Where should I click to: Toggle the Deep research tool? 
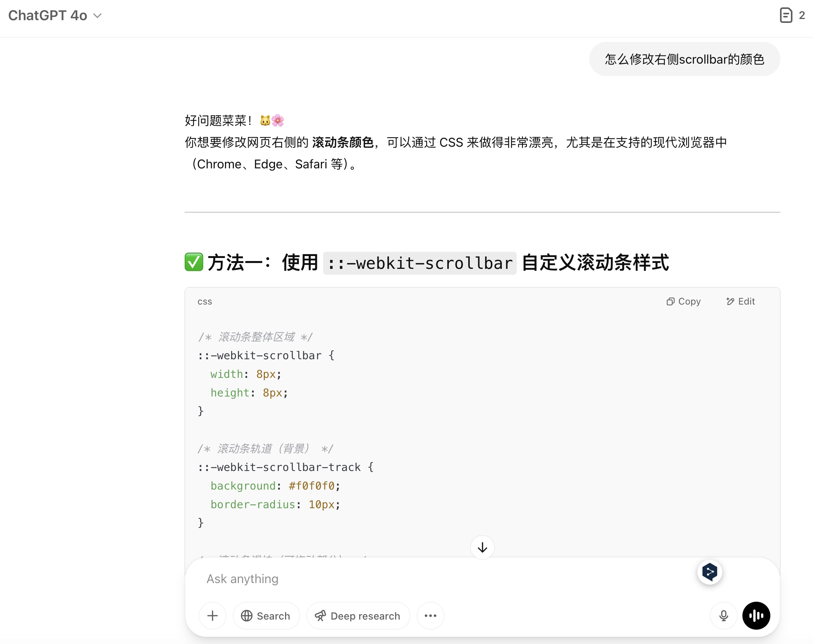tap(358, 616)
